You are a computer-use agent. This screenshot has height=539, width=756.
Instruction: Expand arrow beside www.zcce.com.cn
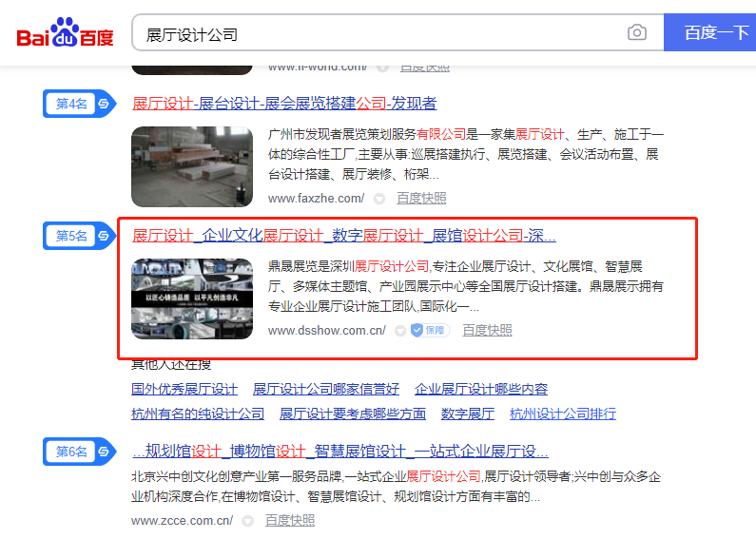tap(248, 521)
